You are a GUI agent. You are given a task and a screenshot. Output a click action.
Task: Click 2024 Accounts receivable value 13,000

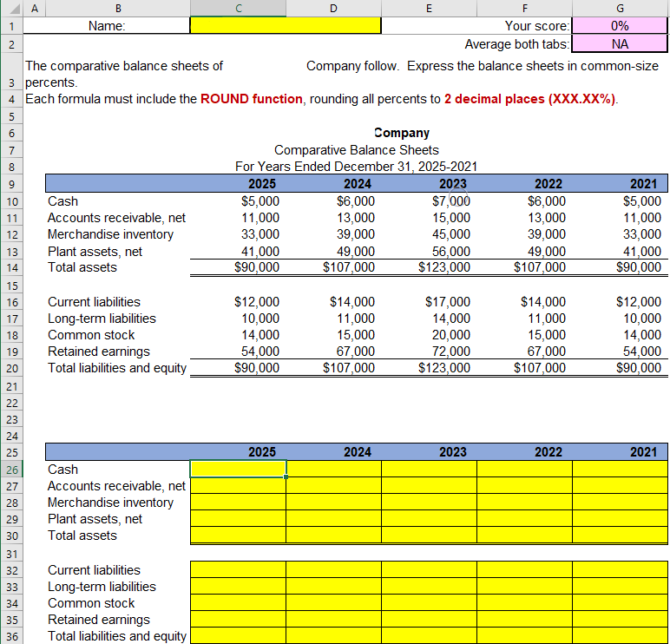[356, 218]
